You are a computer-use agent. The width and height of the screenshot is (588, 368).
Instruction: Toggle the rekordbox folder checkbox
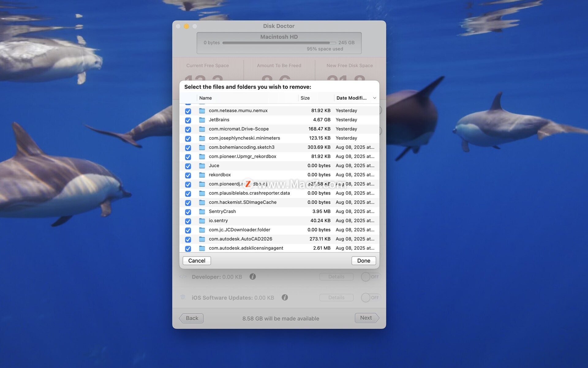point(188,175)
